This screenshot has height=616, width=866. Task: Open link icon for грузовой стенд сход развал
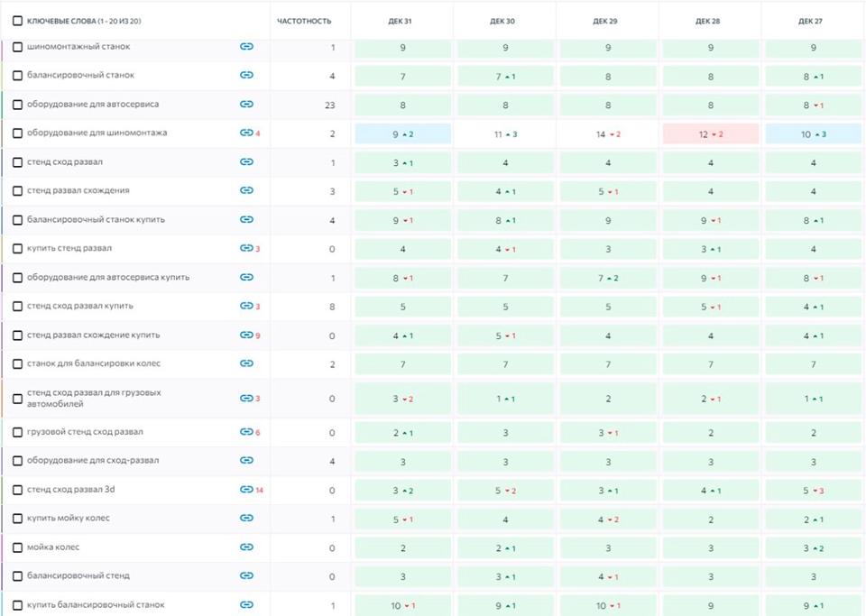coord(245,432)
